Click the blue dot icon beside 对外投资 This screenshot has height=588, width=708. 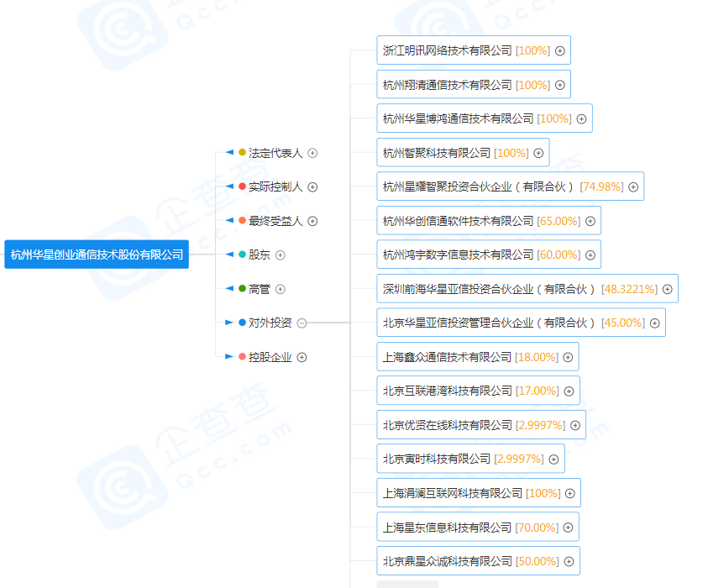[240, 322]
